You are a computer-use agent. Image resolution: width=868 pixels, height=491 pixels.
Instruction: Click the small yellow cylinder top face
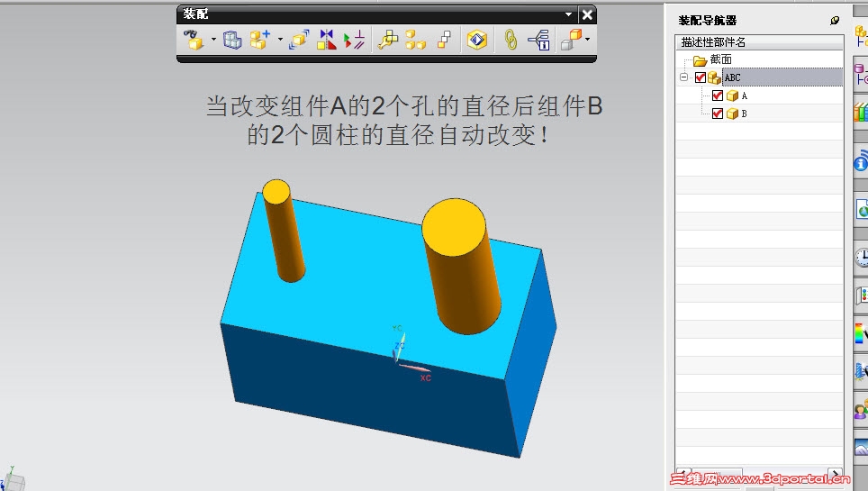click(276, 191)
